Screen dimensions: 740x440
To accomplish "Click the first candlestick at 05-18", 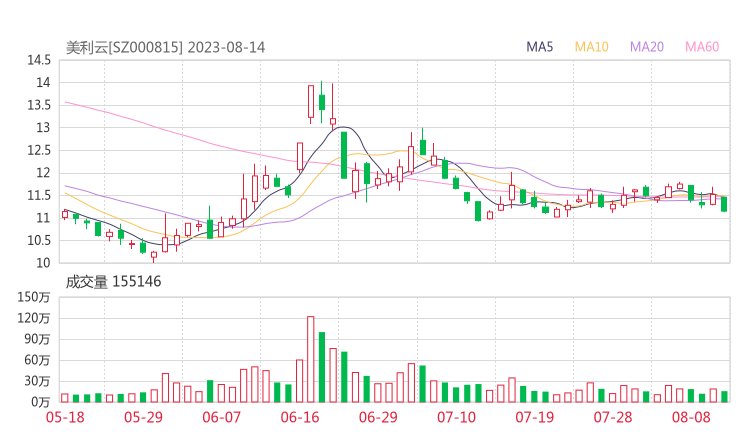I will [x=65, y=214].
